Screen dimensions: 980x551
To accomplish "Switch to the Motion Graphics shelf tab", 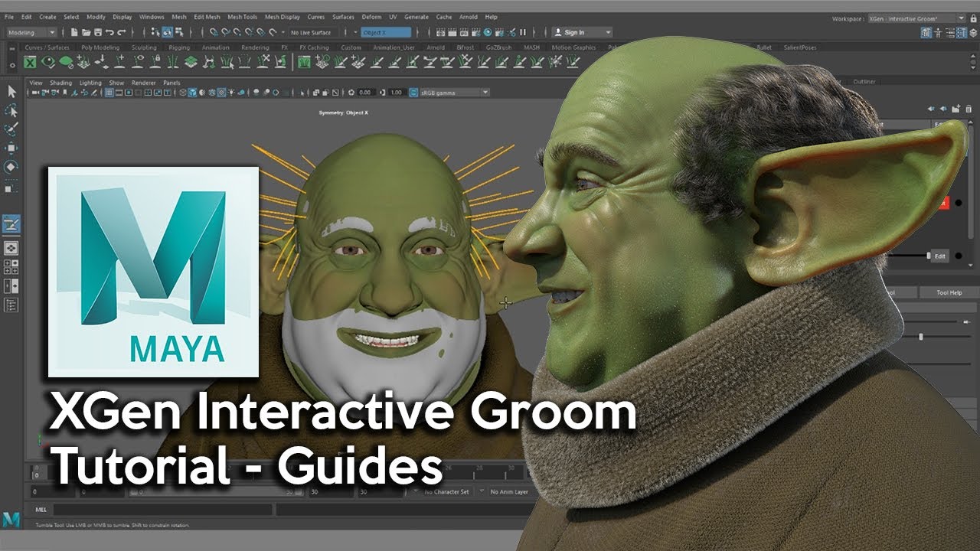I will (573, 47).
